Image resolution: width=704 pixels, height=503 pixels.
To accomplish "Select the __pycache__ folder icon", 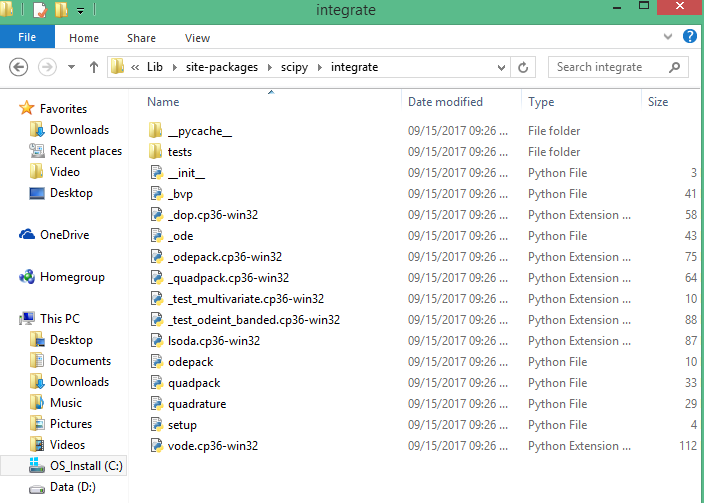I will click(x=155, y=131).
